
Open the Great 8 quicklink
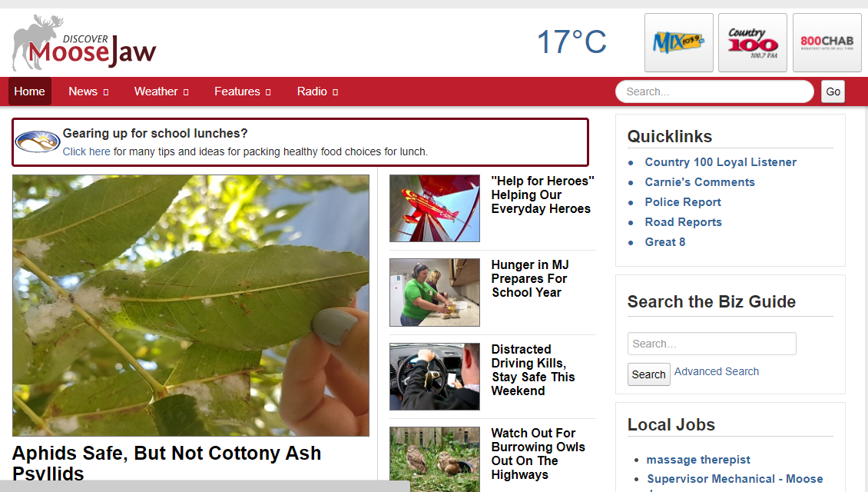[x=665, y=242]
